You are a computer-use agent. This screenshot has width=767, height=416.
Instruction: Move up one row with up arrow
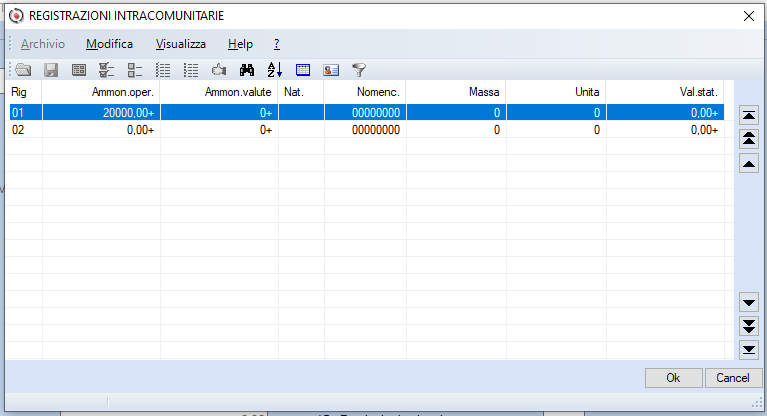(x=749, y=163)
